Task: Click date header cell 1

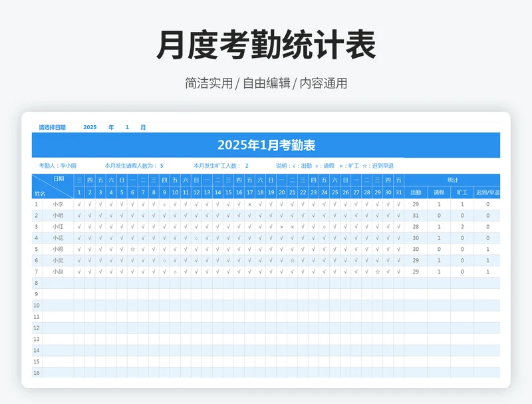Action: tap(79, 192)
